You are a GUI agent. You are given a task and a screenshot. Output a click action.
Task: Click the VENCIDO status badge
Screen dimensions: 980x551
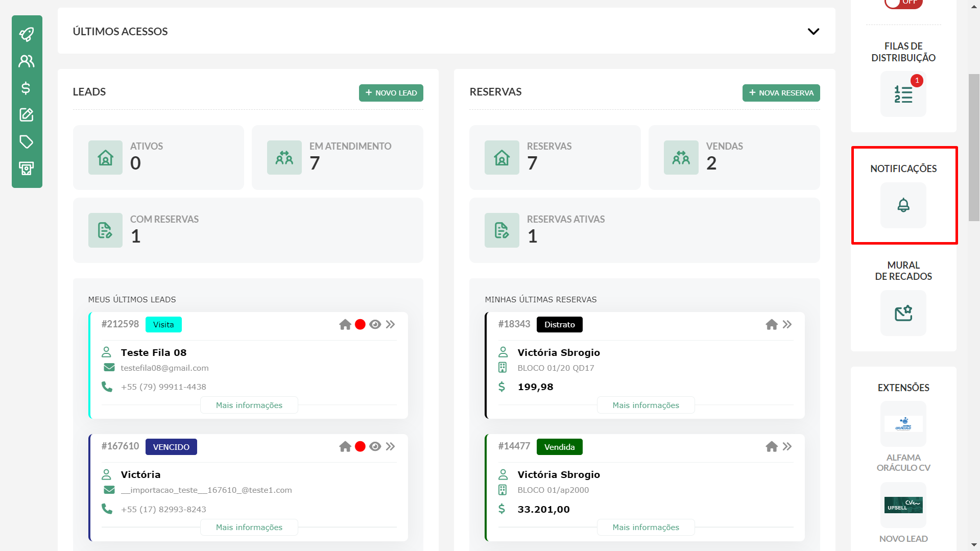(x=171, y=447)
